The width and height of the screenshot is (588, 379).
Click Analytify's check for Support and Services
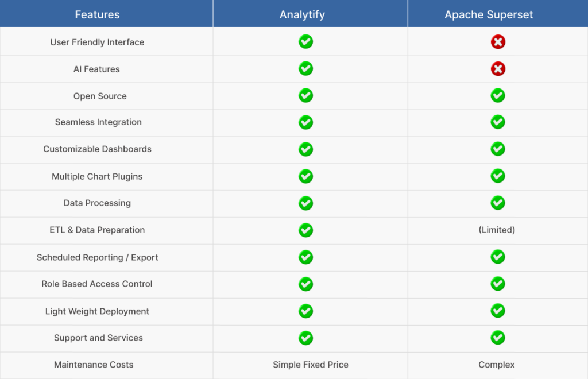[x=305, y=338]
